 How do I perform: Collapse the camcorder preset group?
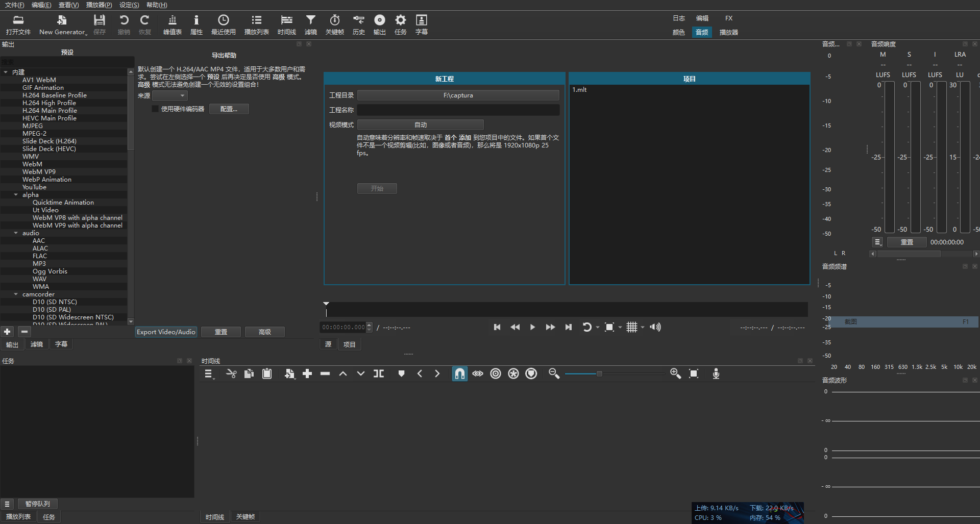[16, 294]
